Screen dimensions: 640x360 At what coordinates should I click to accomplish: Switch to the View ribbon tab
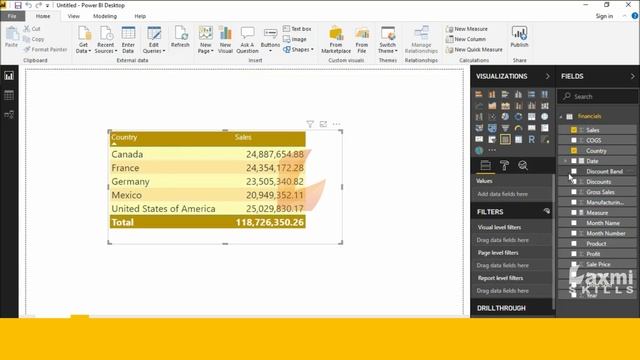pos(73,16)
